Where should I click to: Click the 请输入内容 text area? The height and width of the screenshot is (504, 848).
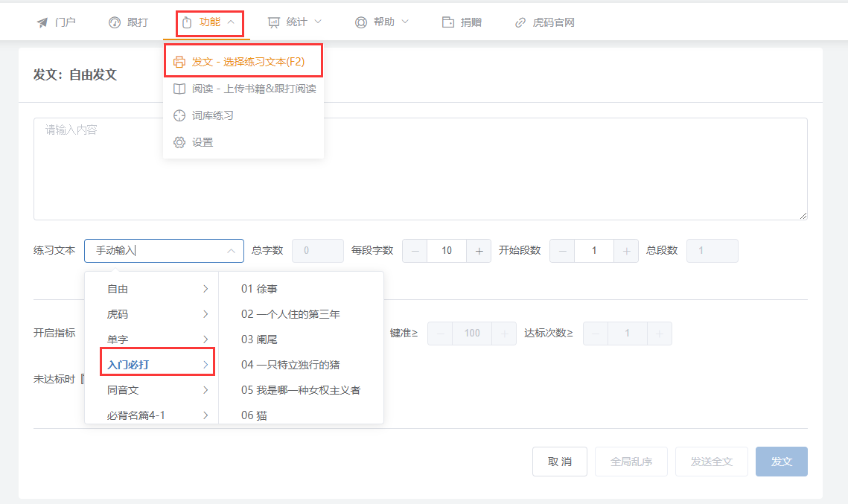(420, 169)
